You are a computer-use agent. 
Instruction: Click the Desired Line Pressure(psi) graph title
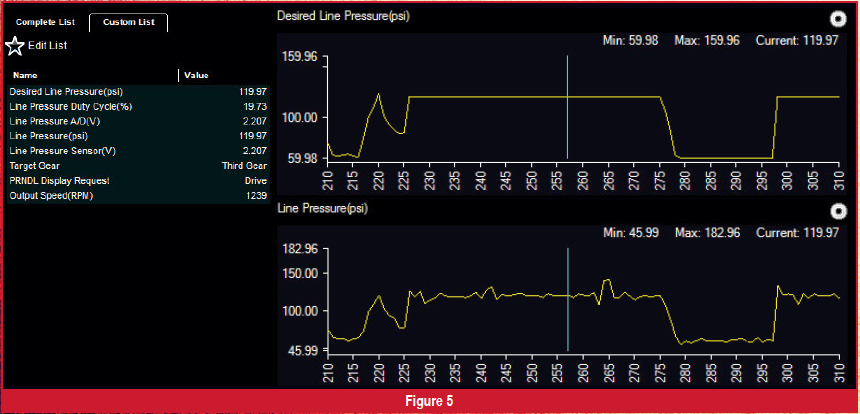click(343, 17)
